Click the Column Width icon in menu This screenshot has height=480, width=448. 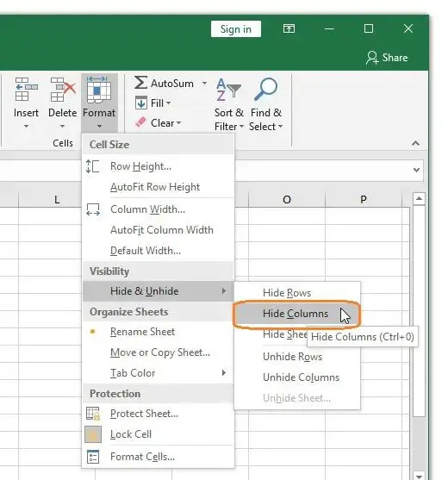coord(93,209)
